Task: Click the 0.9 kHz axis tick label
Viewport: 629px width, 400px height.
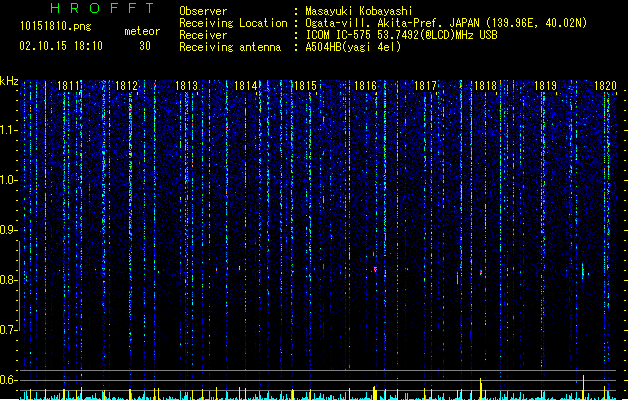Action: pos(8,230)
